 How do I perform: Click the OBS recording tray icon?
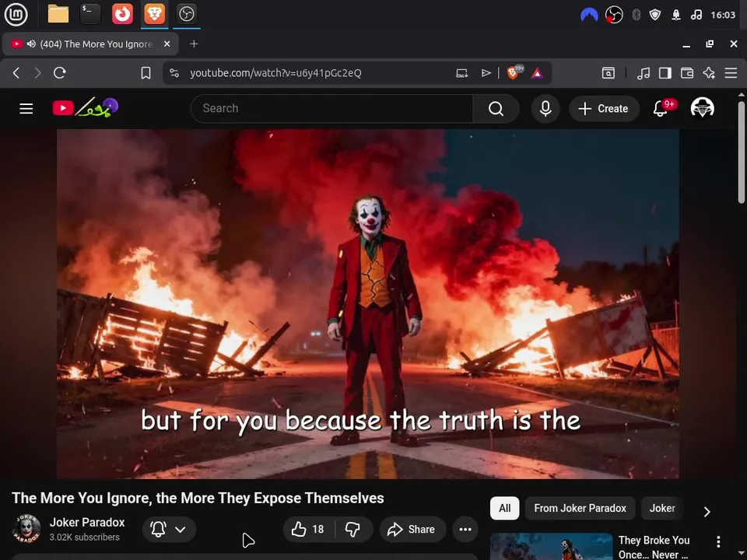click(x=614, y=15)
